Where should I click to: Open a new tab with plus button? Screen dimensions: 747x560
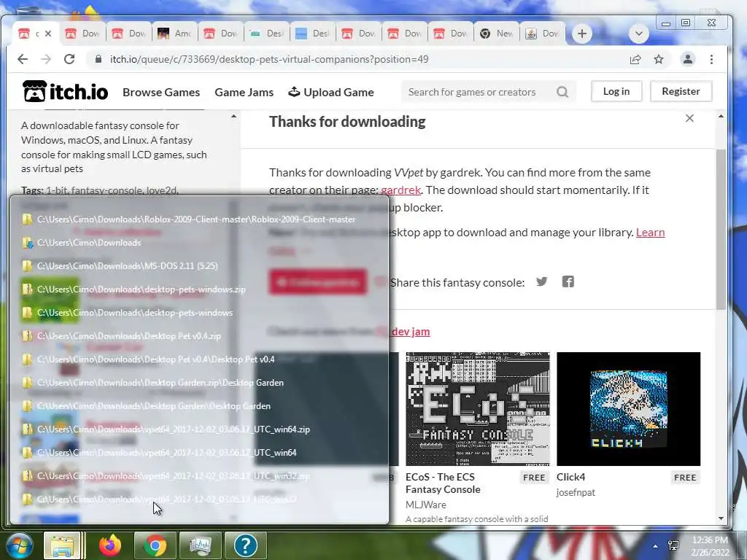[x=581, y=34]
